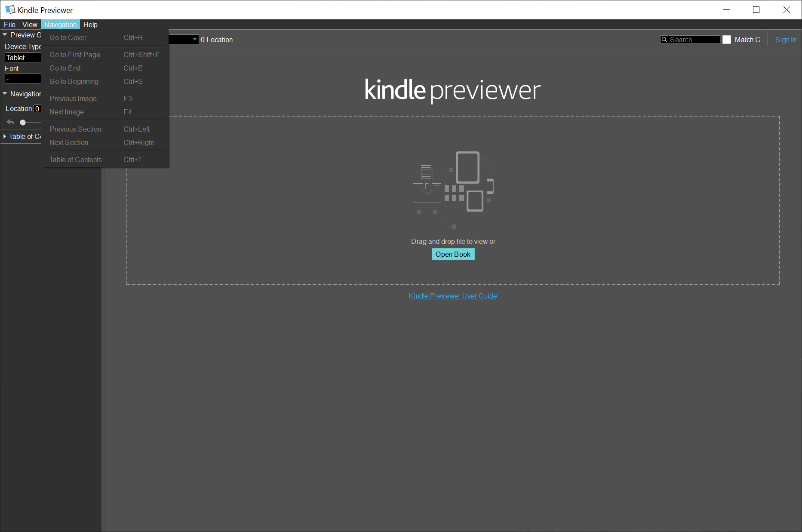The height and width of the screenshot is (532, 802).
Task: Expand the Table of Contents section
Action: coord(5,136)
